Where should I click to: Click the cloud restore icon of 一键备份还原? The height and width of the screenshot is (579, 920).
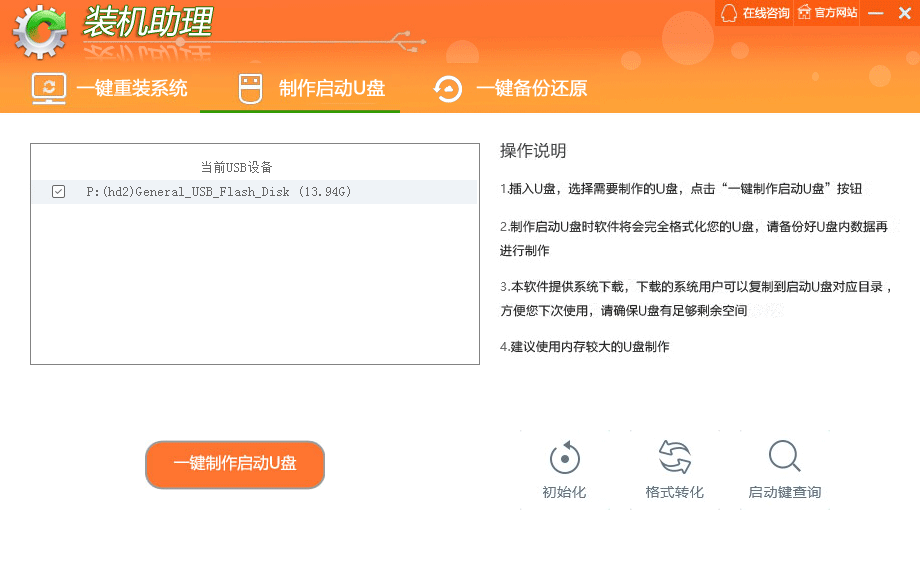[x=448, y=88]
